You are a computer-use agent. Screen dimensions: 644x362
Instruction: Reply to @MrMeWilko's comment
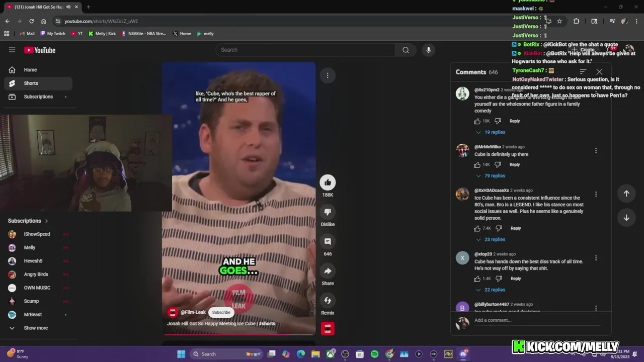(x=514, y=164)
